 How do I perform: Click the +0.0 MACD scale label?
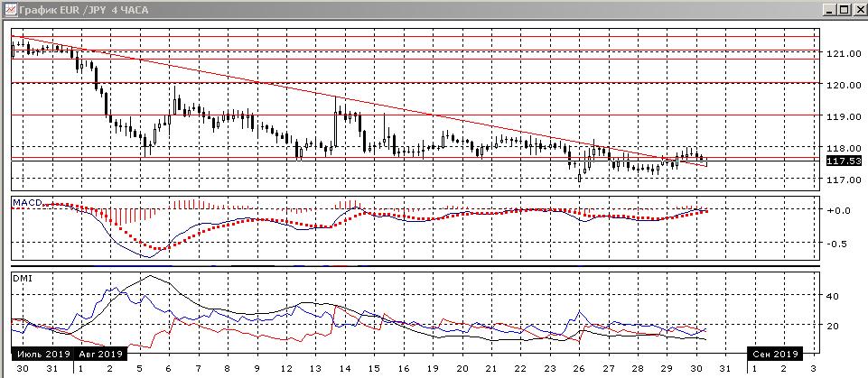coord(838,210)
